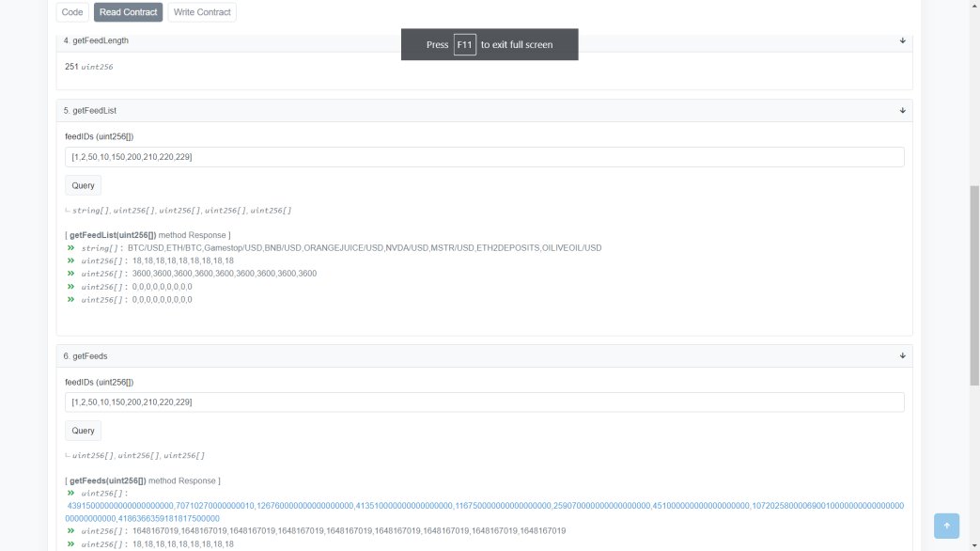Collapse the getFeedList section arrow
Viewport: 980px width, 551px height.
point(903,111)
